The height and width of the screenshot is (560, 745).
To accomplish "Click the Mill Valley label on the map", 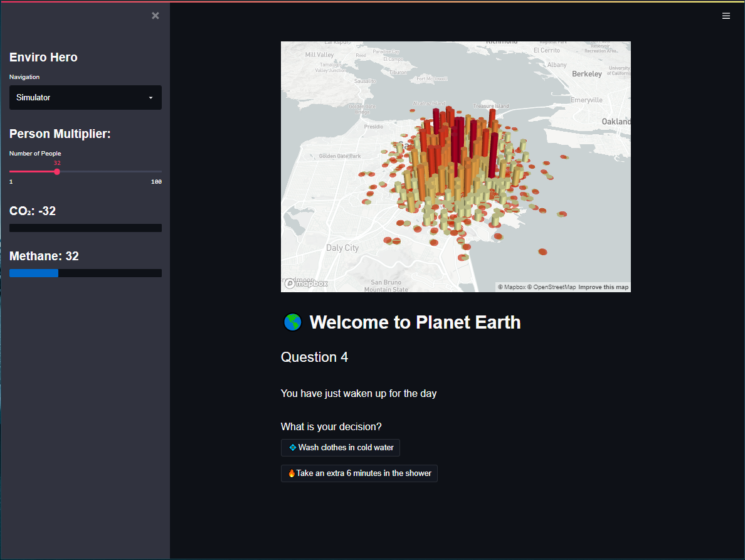I will click(319, 55).
